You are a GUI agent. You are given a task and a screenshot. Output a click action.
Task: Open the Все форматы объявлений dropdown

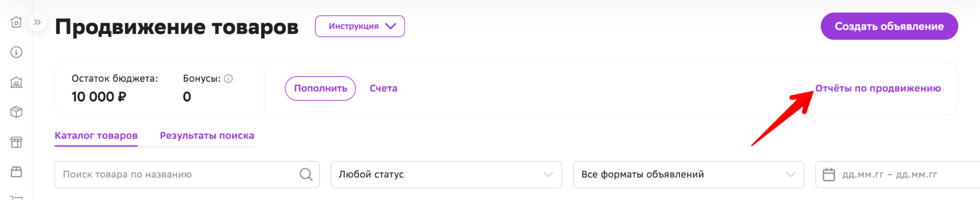pyautogui.click(x=688, y=175)
